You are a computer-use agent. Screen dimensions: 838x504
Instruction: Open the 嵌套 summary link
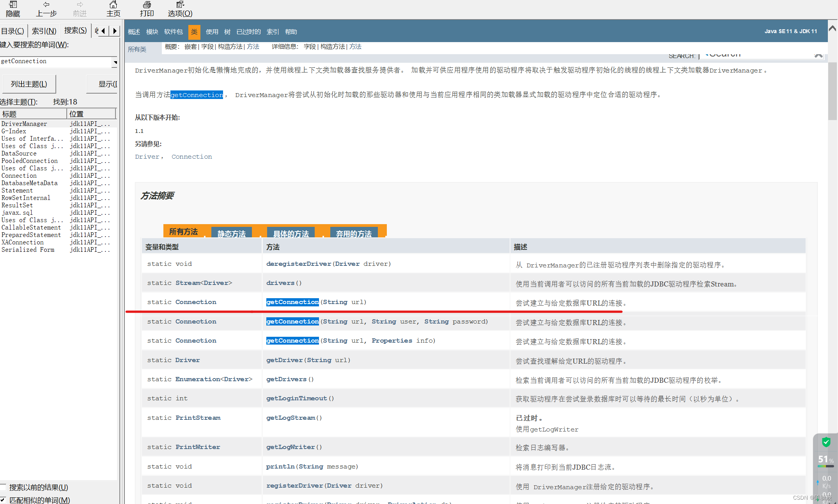pos(190,47)
